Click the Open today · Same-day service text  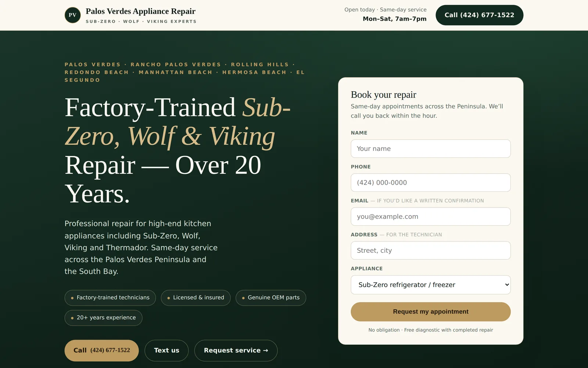click(x=386, y=10)
